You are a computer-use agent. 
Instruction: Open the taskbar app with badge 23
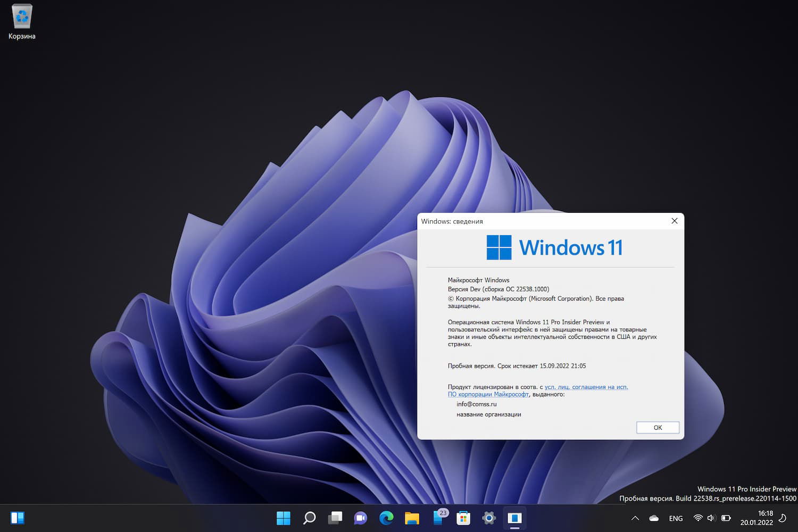click(439, 517)
